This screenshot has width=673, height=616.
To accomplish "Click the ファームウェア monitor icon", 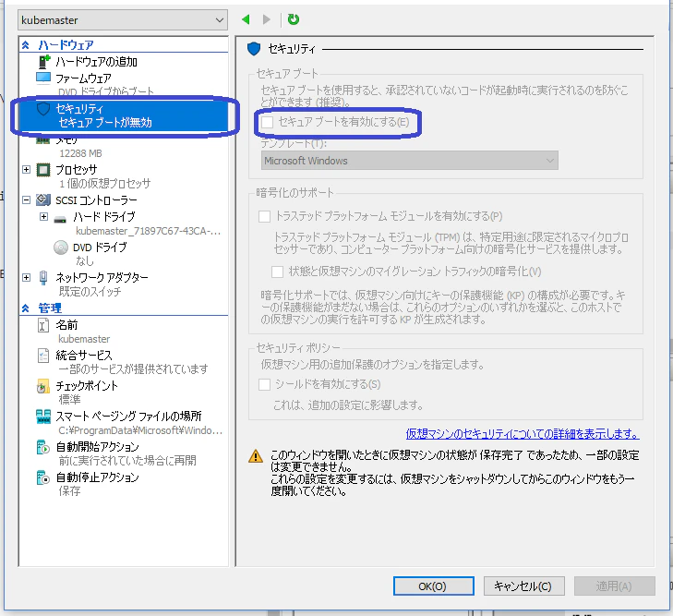I will click(43, 78).
